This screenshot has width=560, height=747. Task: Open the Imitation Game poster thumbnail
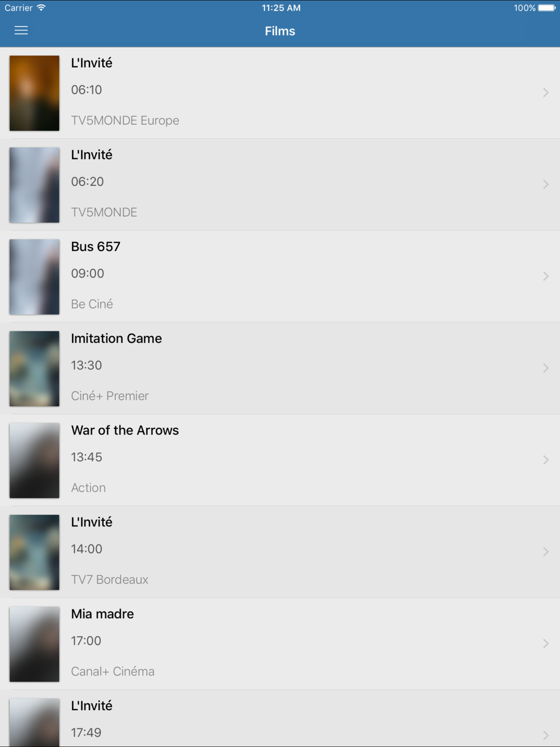click(x=34, y=368)
